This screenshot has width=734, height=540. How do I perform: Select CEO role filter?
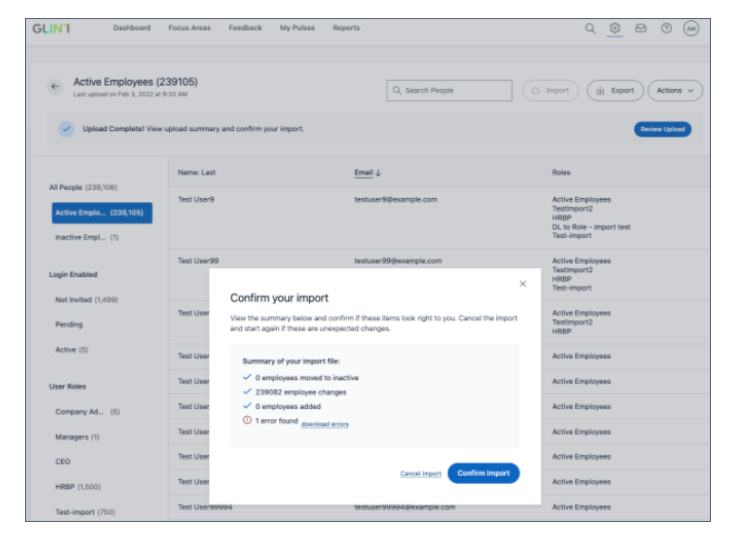63,462
